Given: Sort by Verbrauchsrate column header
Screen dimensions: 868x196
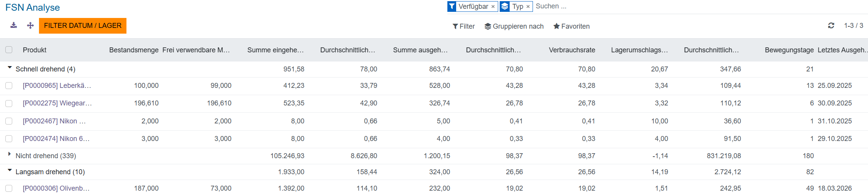Looking at the screenshot, I should [572, 50].
